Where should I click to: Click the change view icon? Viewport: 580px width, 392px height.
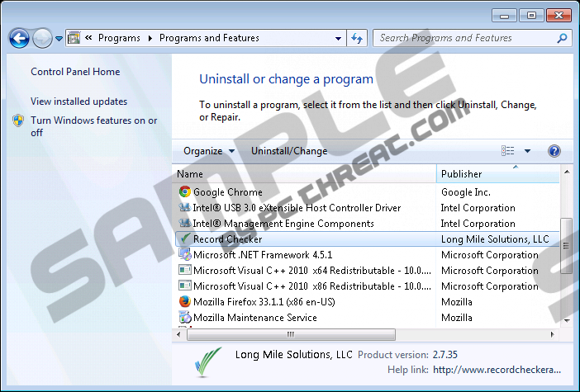point(508,151)
